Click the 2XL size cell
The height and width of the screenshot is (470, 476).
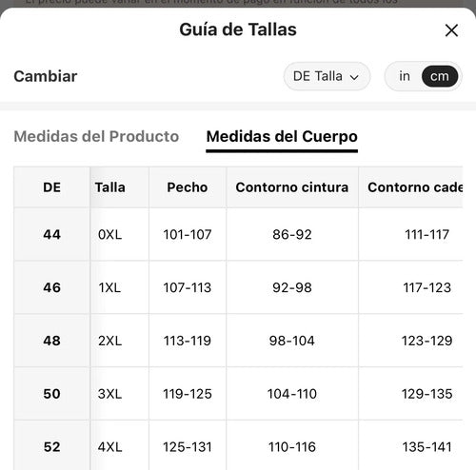click(109, 341)
